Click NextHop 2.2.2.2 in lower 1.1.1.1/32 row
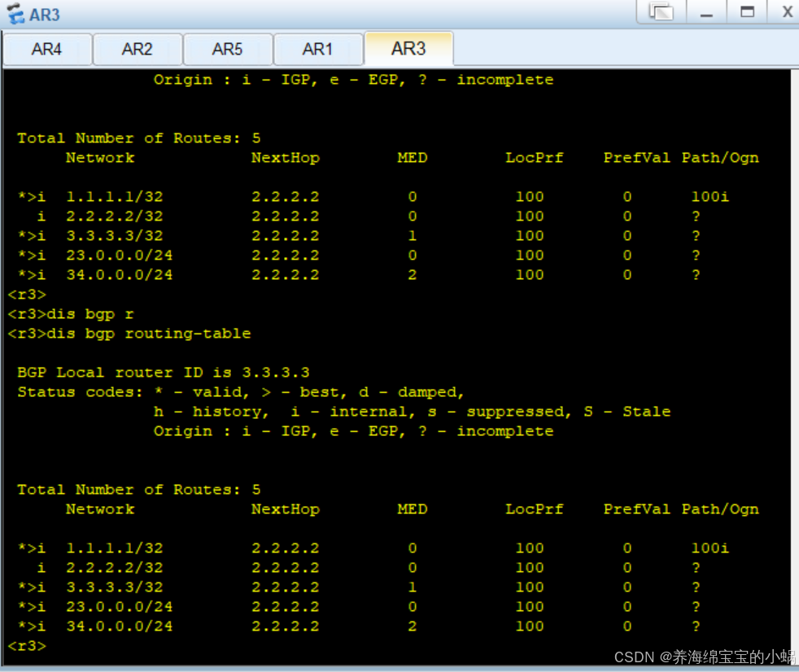 click(x=286, y=548)
